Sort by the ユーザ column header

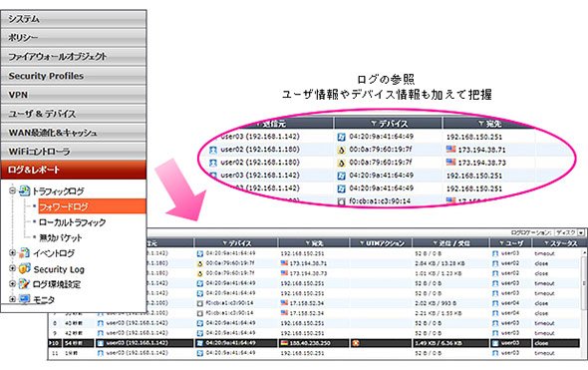coord(510,243)
